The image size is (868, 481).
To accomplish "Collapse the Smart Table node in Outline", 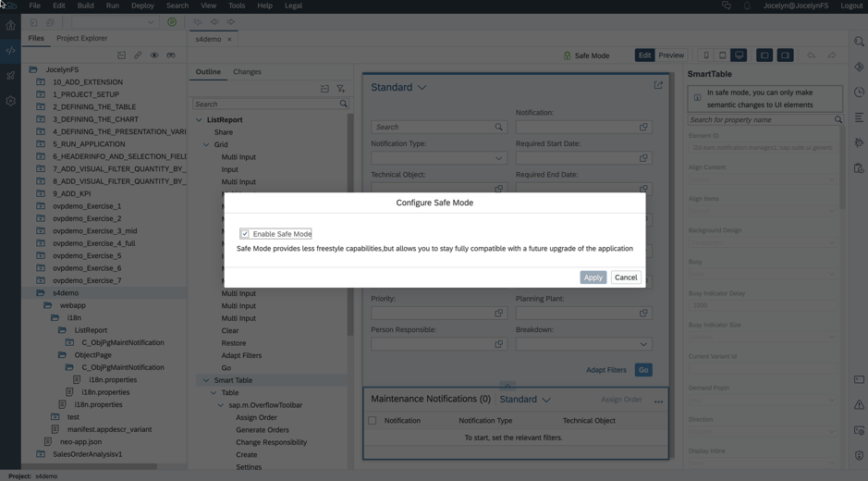I will 206,380.
